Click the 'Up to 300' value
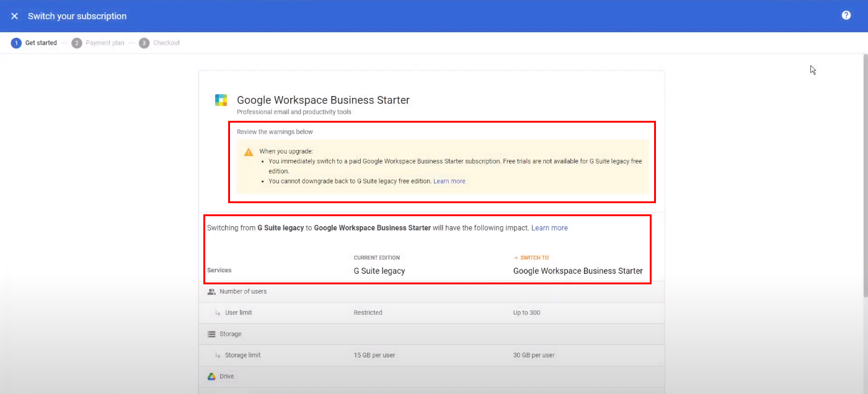 [x=526, y=313]
